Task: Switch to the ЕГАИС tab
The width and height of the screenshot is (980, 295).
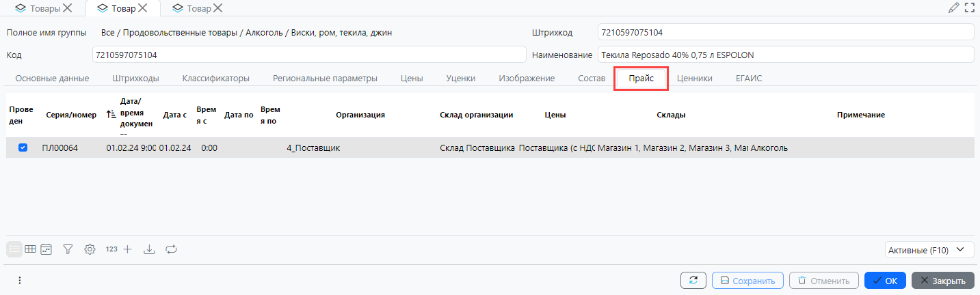Action: point(749,78)
